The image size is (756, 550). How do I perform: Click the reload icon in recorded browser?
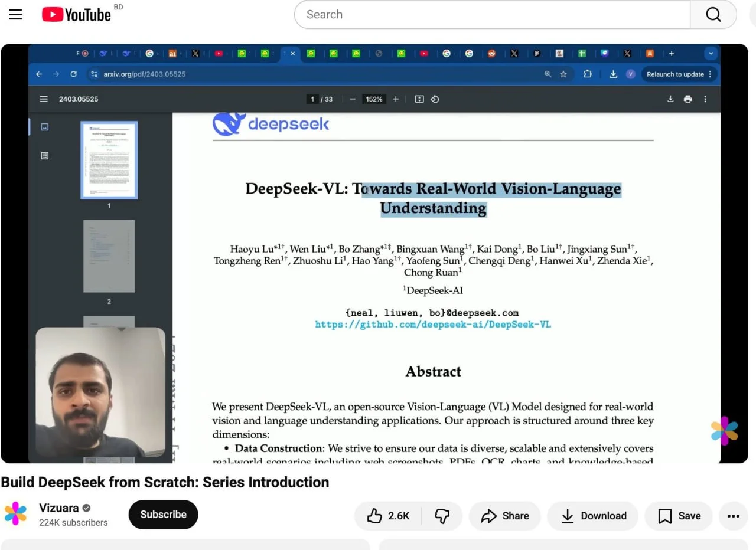73,74
